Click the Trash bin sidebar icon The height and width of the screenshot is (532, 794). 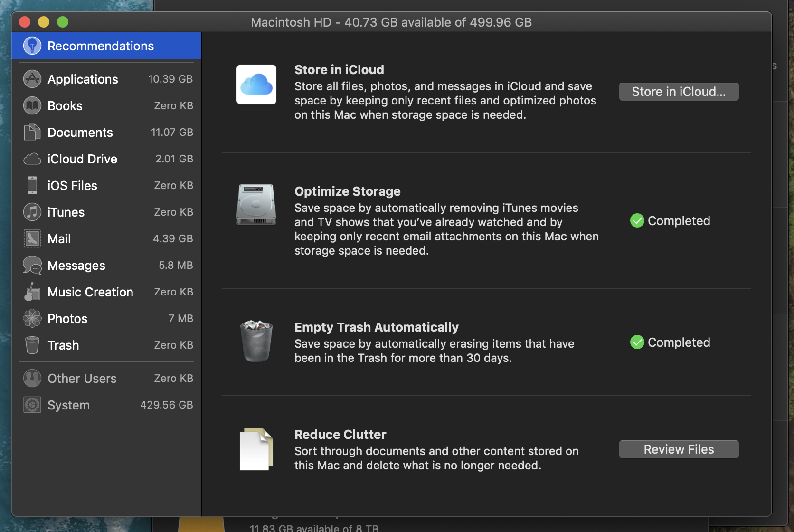32,345
